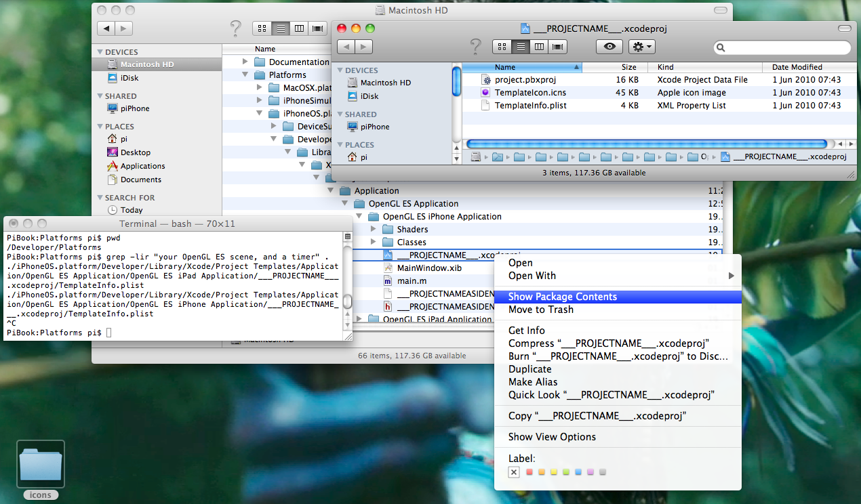Open the icons folder on desktop
This screenshot has height=504, width=861.
click(41, 464)
